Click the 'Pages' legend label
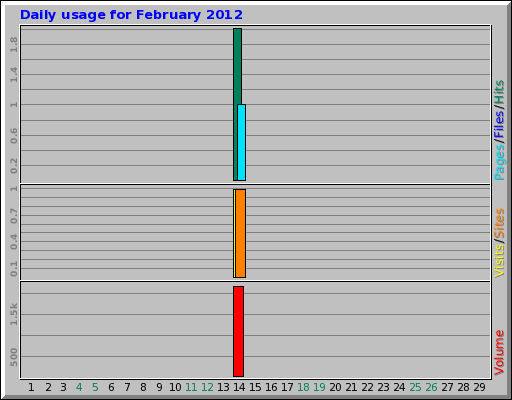 499,163
